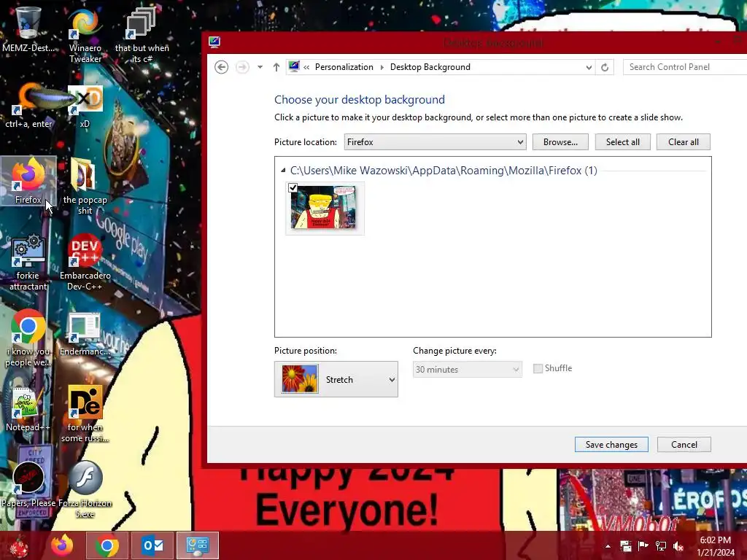The image size is (747, 560).
Task: Switch to Control Panel taskbar item
Action: 198,545
